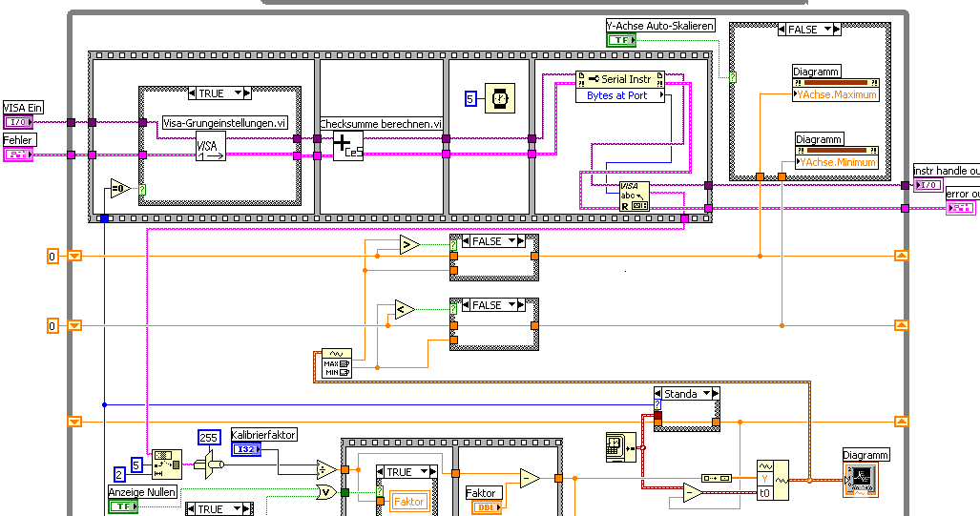Click the numeric constant 255

(x=209, y=437)
